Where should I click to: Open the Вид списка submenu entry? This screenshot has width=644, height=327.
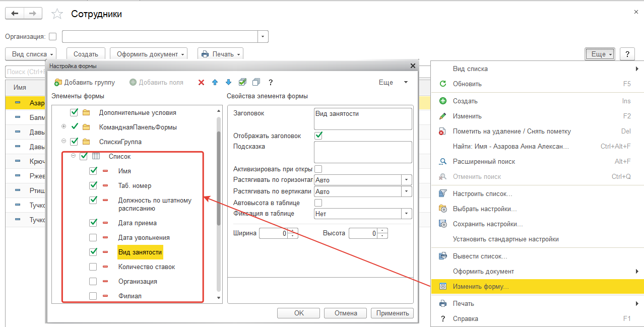(537, 69)
